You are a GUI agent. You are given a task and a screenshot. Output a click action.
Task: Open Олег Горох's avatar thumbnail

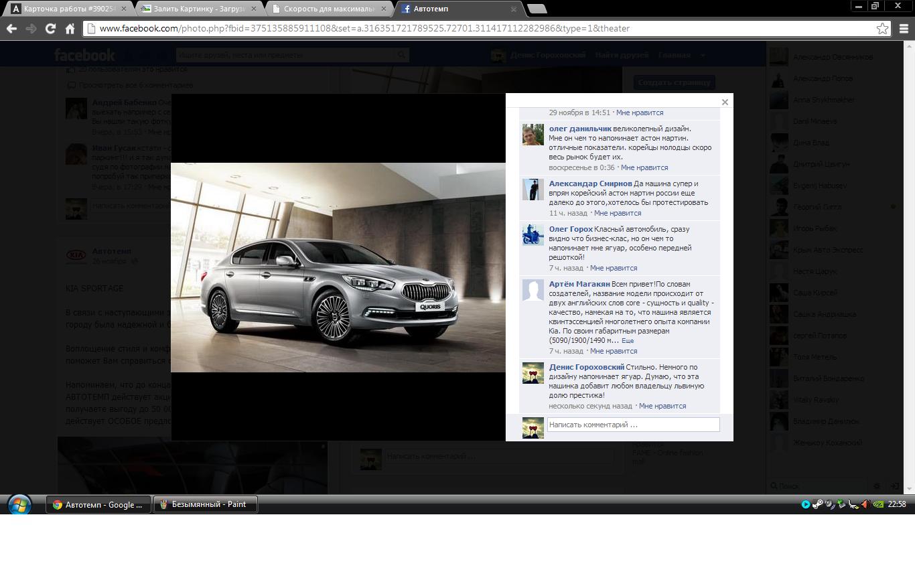pos(533,235)
